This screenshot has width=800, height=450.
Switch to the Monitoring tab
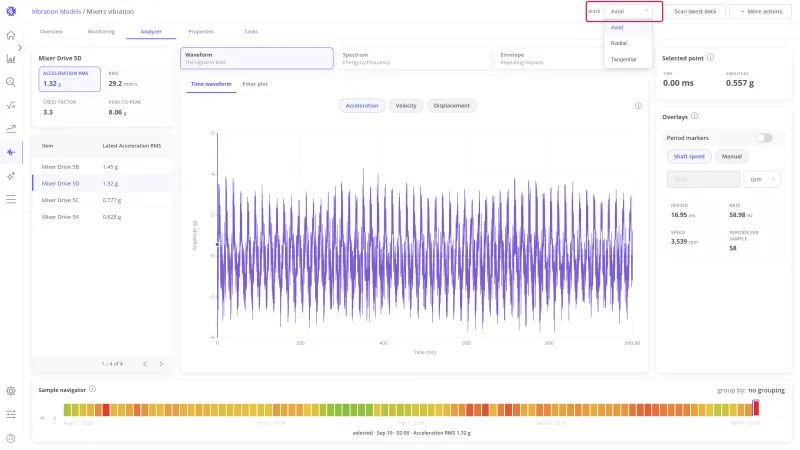coord(101,32)
